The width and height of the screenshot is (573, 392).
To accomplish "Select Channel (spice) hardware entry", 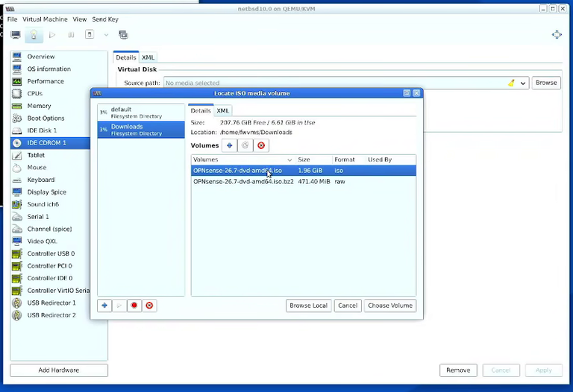I will (x=51, y=229).
